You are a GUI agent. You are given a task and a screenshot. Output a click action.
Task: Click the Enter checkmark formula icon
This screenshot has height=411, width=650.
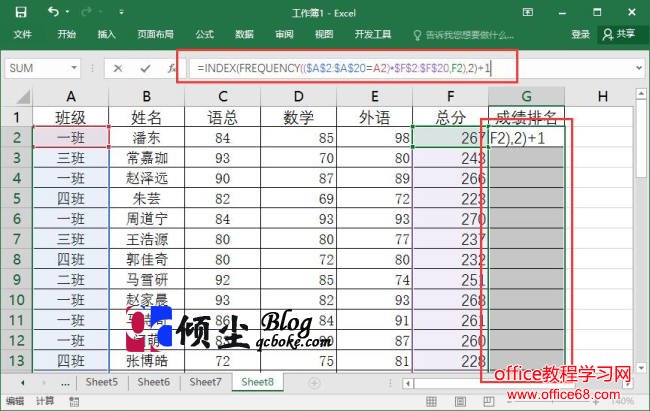[145, 68]
